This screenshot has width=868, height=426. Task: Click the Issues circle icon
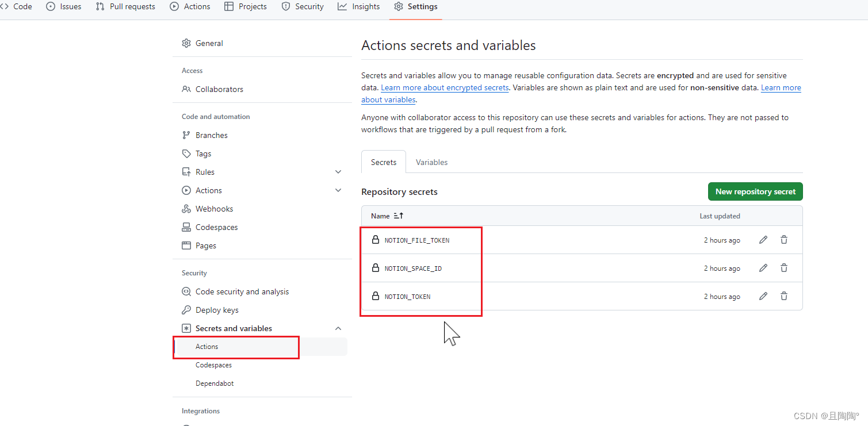coord(51,6)
